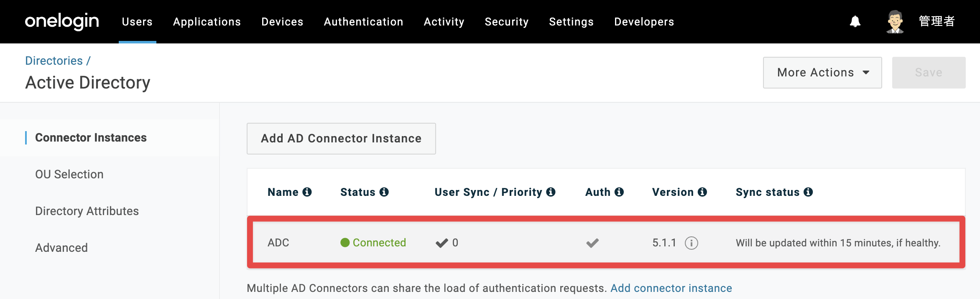Click the Name column header
980x299 pixels.
283,192
